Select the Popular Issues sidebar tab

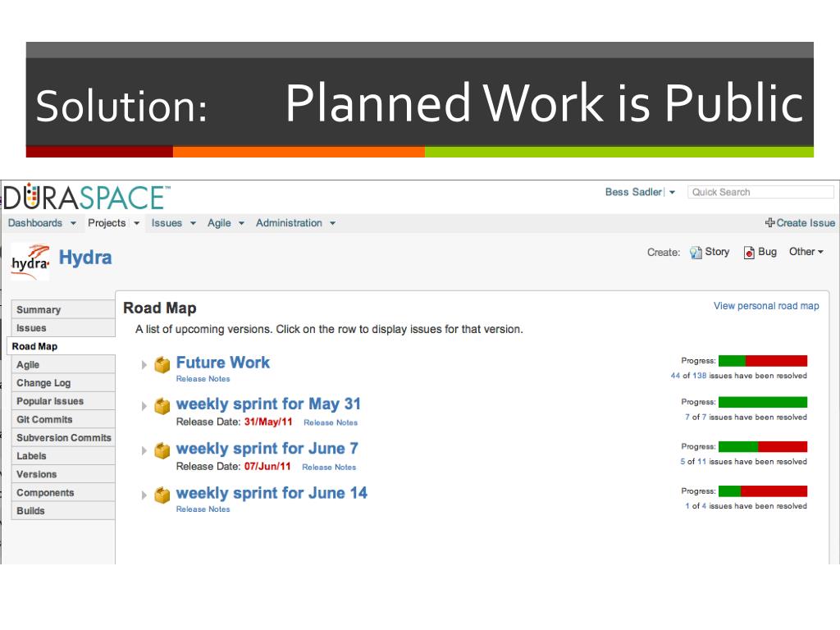click(x=63, y=400)
